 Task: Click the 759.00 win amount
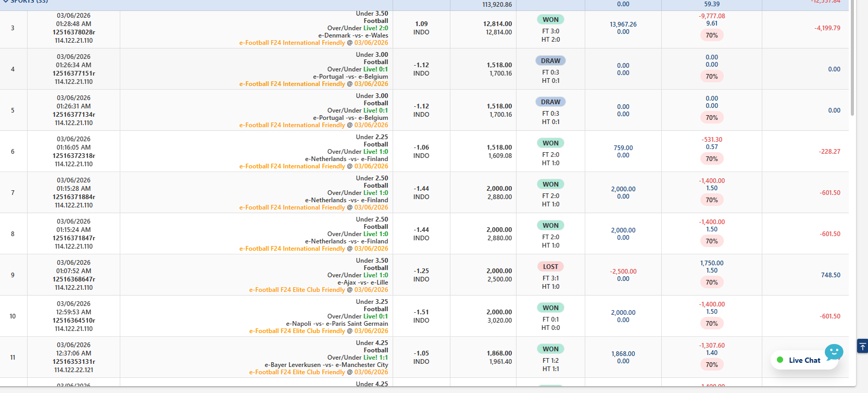pos(623,148)
